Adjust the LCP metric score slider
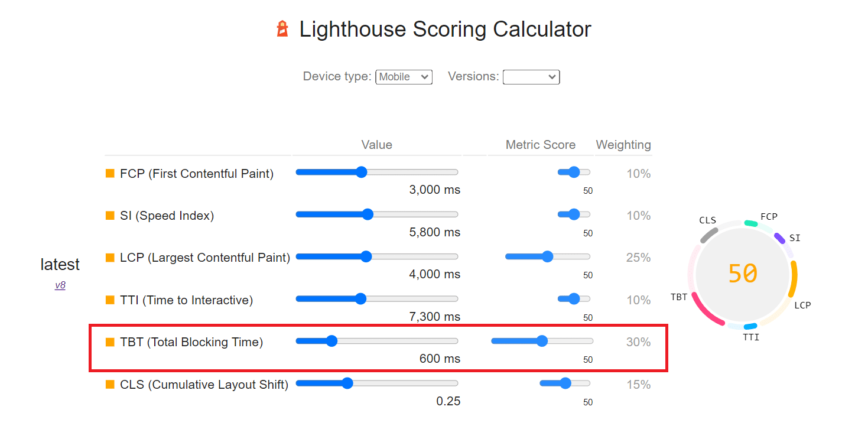The image size is (868, 426). click(548, 256)
